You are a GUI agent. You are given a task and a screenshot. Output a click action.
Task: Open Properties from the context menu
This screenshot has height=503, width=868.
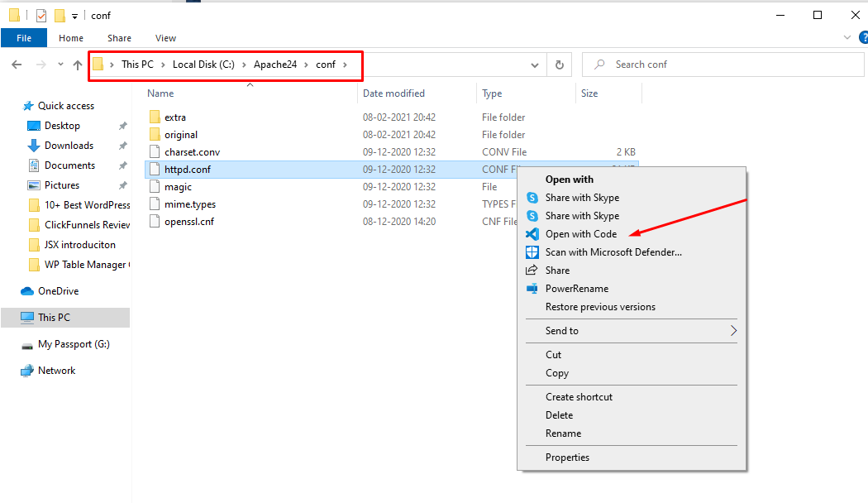click(x=567, y=457)
